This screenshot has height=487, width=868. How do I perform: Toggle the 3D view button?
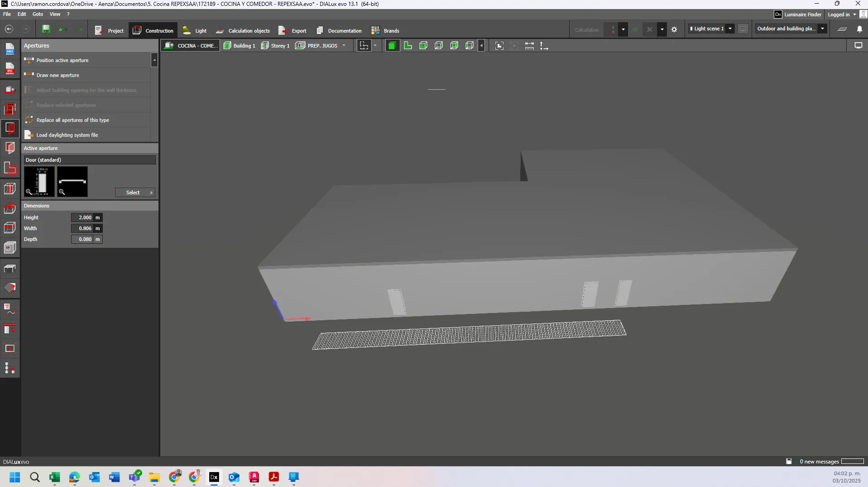[392, 45]
